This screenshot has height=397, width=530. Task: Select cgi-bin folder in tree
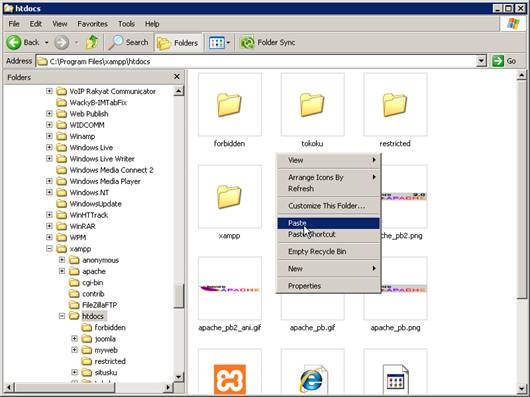93,282
